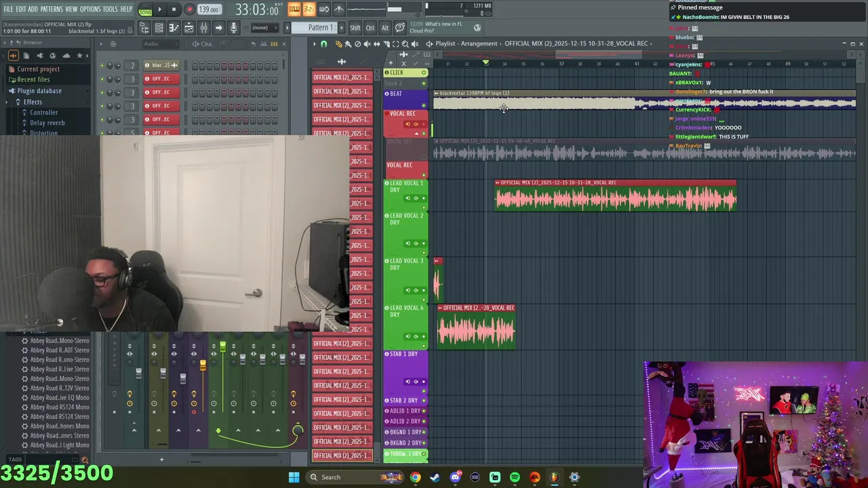Screen dimensions: 868x488
Task: Click the Ctrl typing key button
Action: pos(370,28)
